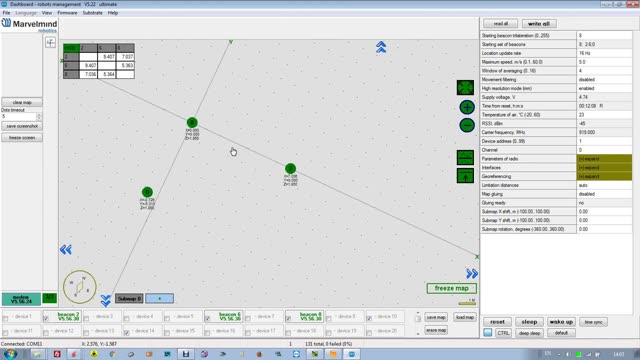Click the freeze map button
The image size is (640, 360).
pos(451,288)
